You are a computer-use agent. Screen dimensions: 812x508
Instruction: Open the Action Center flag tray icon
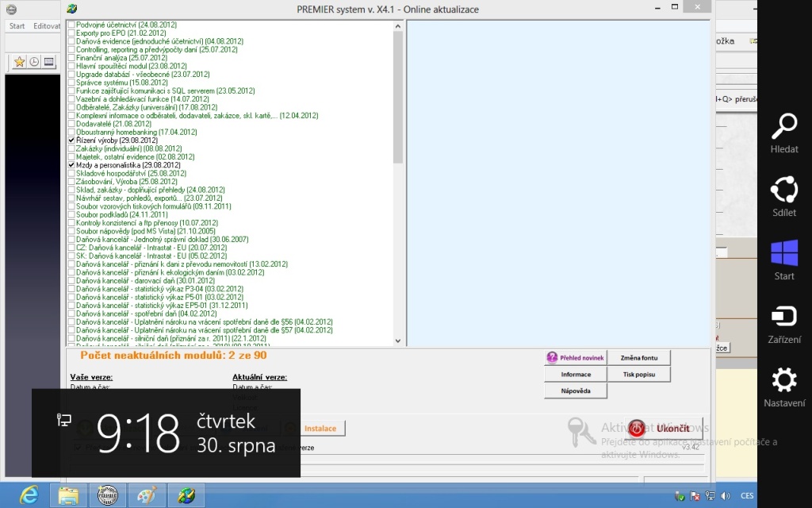click(x=695, y=496)
